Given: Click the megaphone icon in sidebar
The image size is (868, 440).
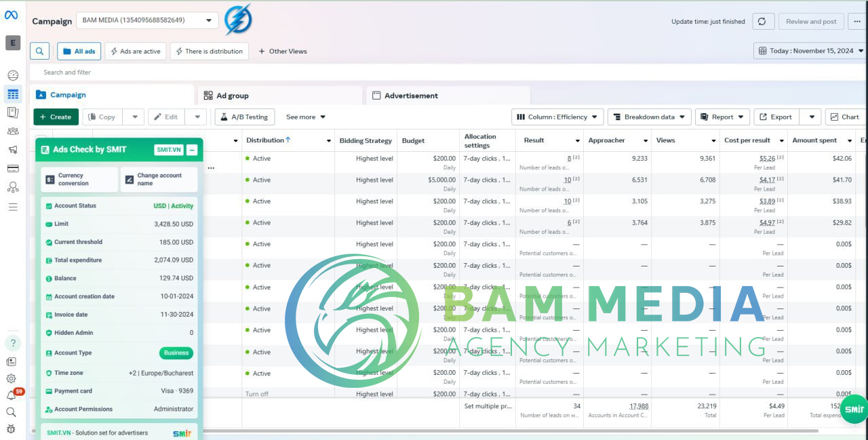Looking at the screenshot, I should coord(13,149).
